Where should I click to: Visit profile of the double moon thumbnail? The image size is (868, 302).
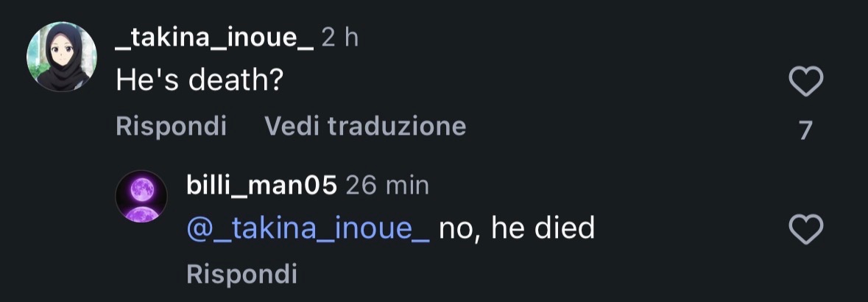pyautogui.click(x=141, y=196)
